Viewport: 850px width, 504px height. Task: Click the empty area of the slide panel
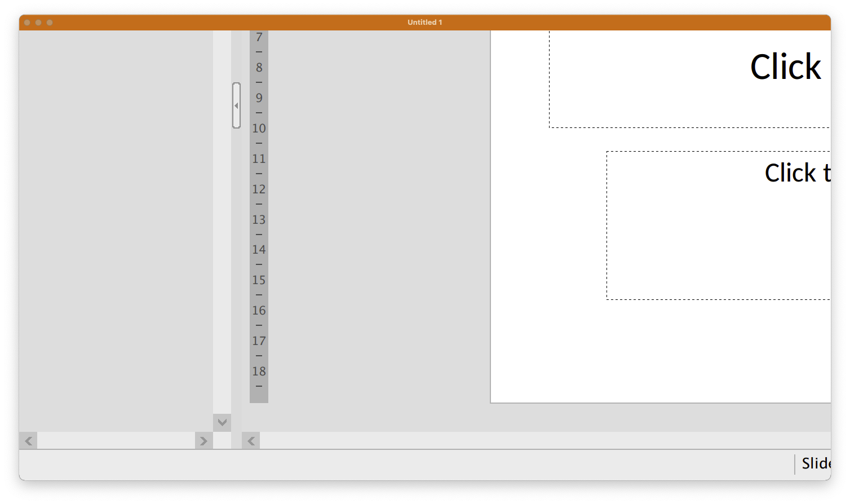coord(116,226)
